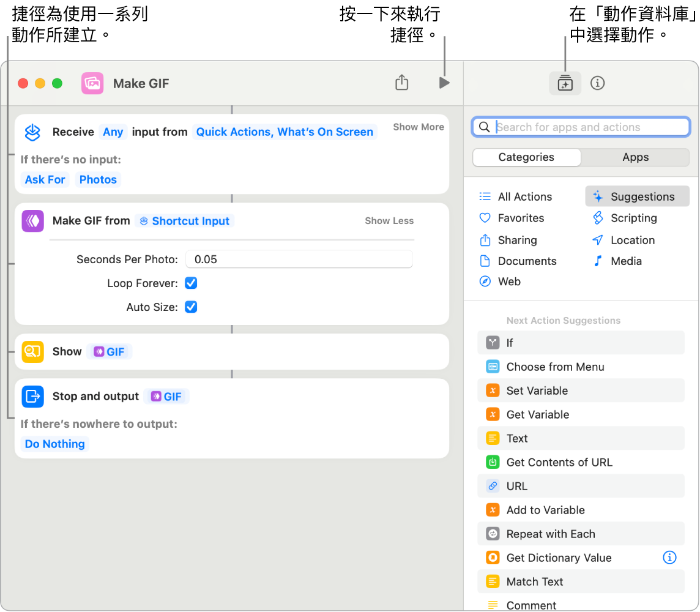Image resolution: width=700 pixels, height=612 pixels.
Task: Choose the If action suggestion
Action: click(x=509, y=343)
